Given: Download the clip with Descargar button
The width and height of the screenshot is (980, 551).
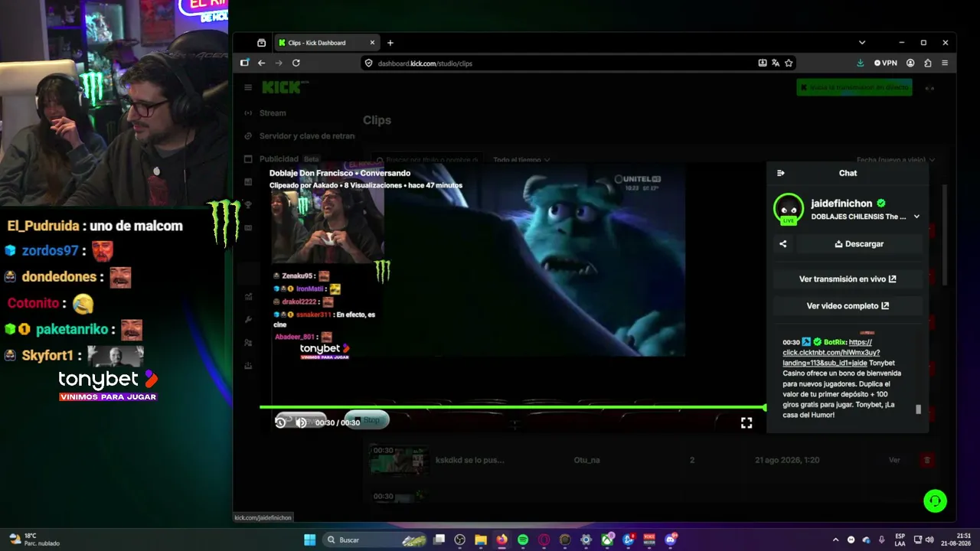Looking at the screenshot, I should 859,244.
